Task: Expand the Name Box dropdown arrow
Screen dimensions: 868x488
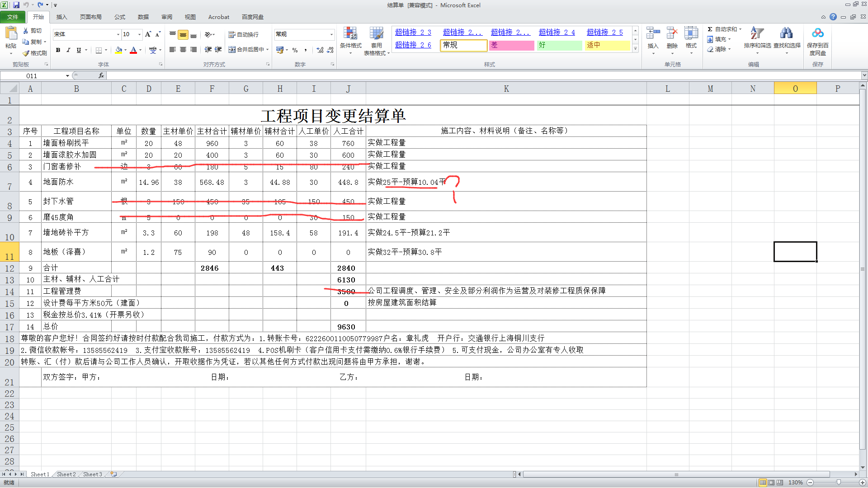Action: pyautogui.click(x=67, y=76)
